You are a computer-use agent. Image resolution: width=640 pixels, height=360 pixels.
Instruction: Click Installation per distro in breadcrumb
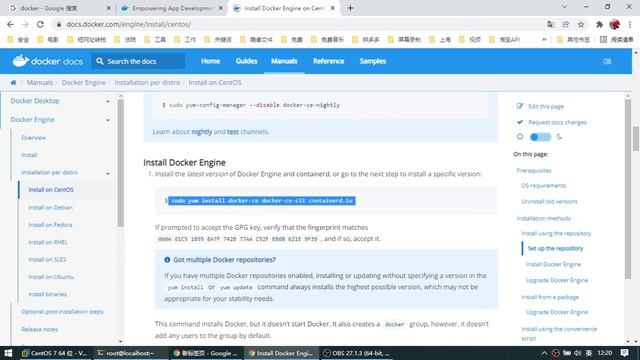click(147, 82)
